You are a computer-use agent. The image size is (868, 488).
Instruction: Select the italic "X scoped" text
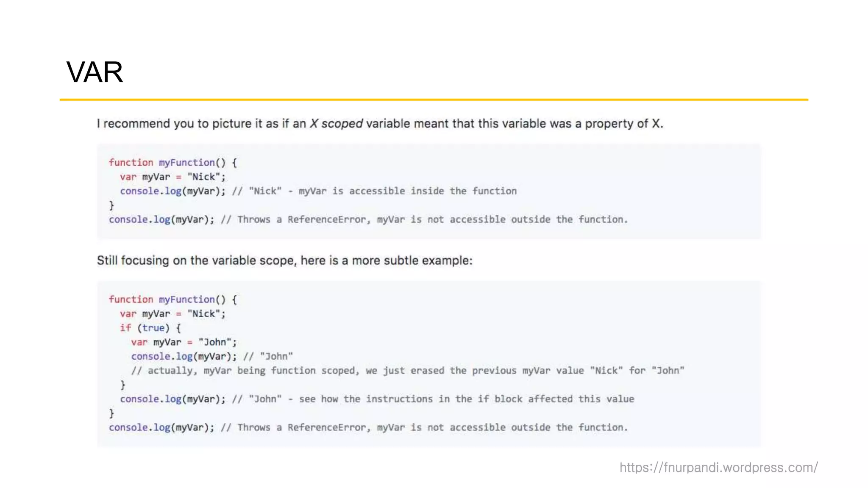pos(336,124)
